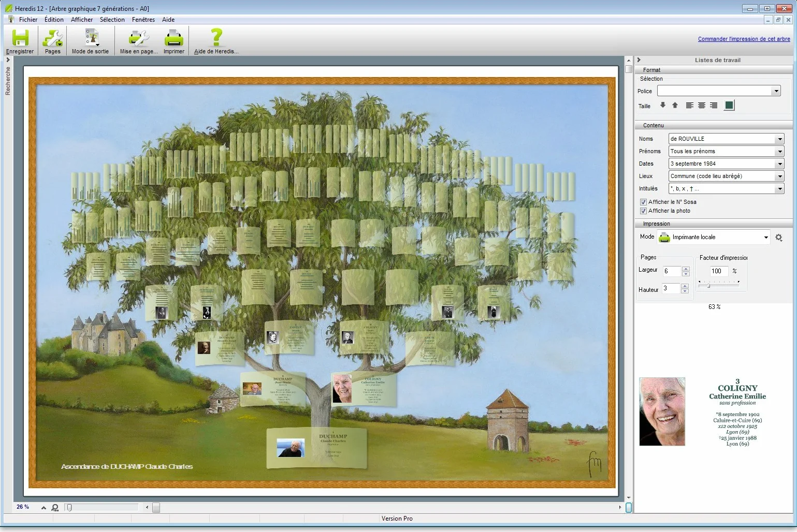Click the print factor 100 input field

pyautogui.click(x=719, y=271)
